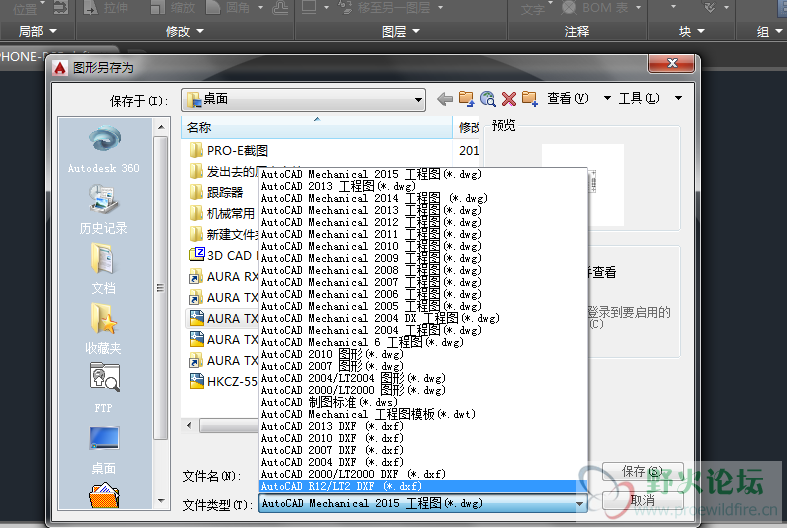
Task: Click the 缩放 scale tool in ribbon
Action: tap(172, 8)
